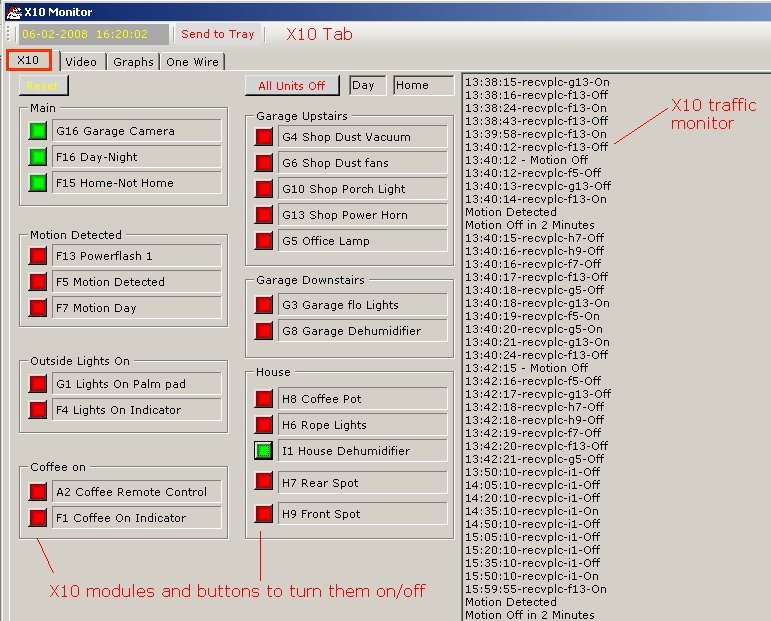Turn on G10 Shop Porch Light
The width and height of the screenshot is (771, 621).
(264, 189)
